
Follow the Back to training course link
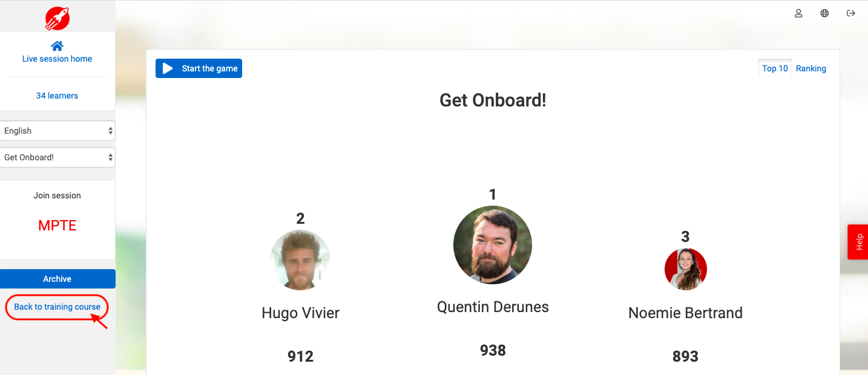[58, 307]
